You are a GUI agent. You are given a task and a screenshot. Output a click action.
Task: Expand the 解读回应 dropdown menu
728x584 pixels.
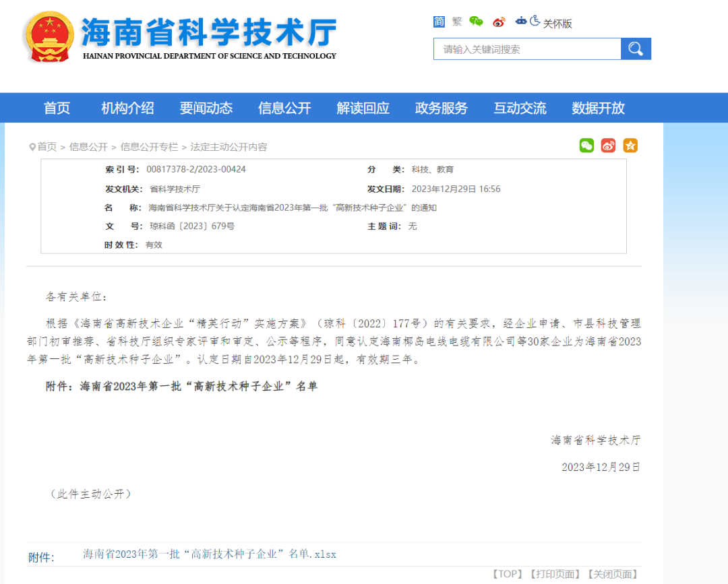click(x=363, y=108)
